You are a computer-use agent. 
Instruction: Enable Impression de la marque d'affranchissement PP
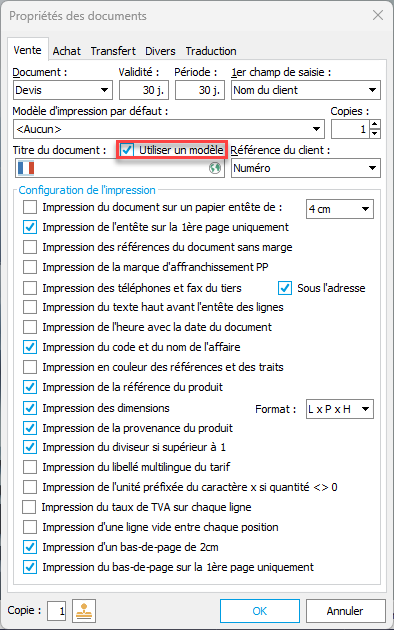click(30, 267)
